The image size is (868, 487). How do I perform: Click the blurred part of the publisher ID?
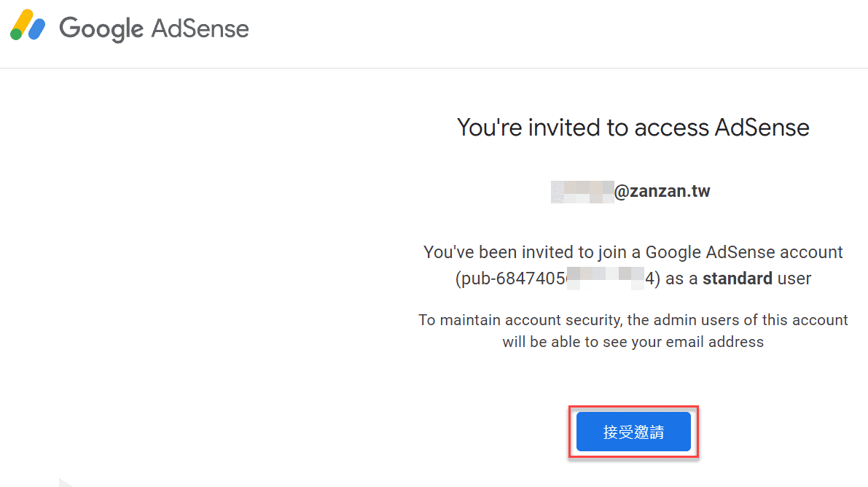click(x=605, y=278)
